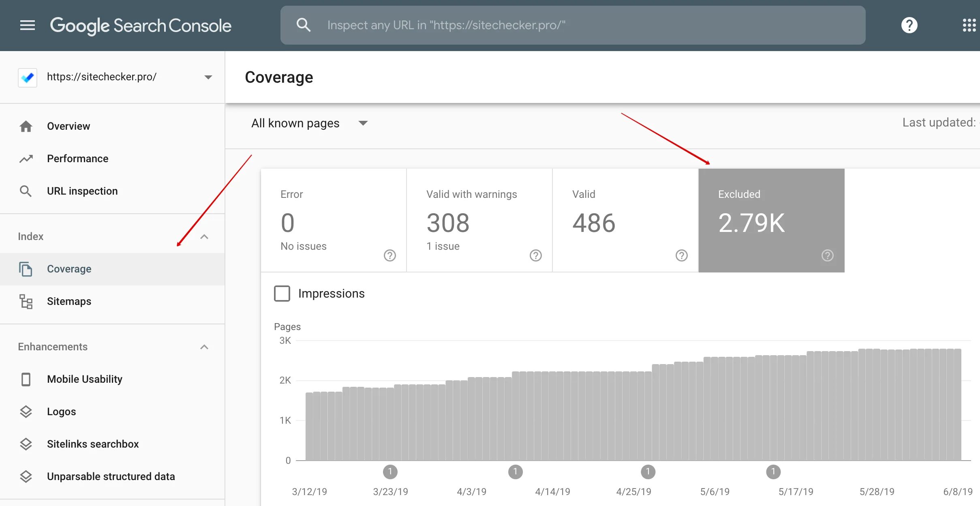Click the help question mark icon
Screen dimensions: 980x506
tap(909, 25)
